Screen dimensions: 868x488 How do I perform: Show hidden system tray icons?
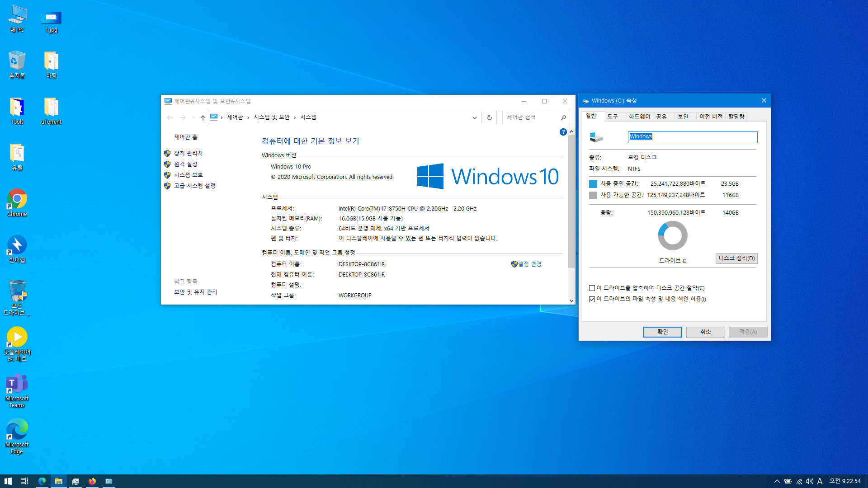[777, 481]
